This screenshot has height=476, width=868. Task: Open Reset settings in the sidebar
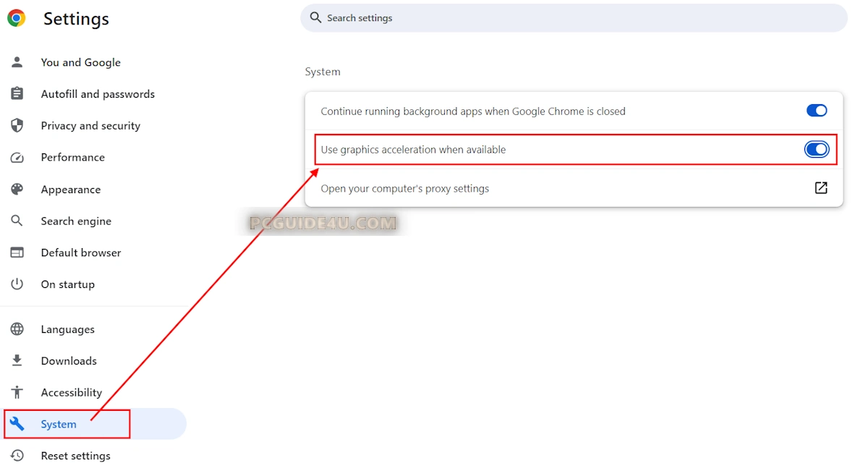pyautogui.click(x=76, y=456)
